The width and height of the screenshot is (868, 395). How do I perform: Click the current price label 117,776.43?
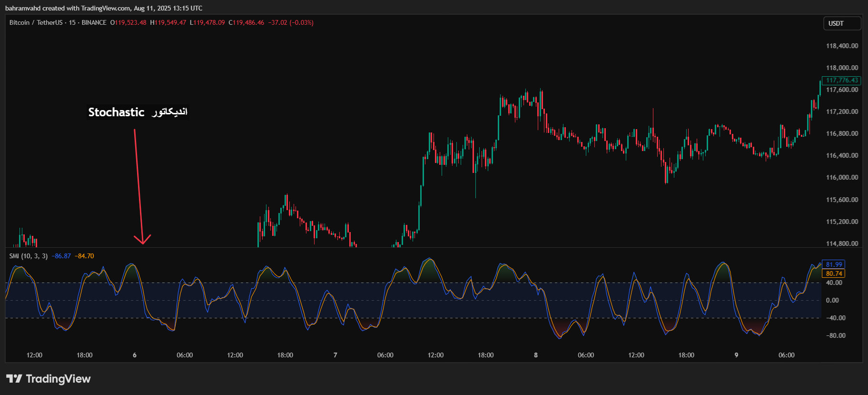click(x=841, y=81)
